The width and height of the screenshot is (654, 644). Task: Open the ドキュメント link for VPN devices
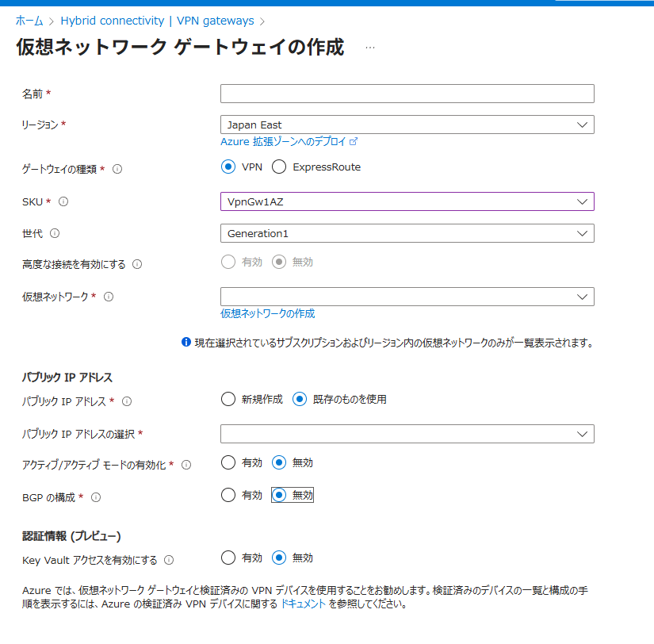pos(304,604)
